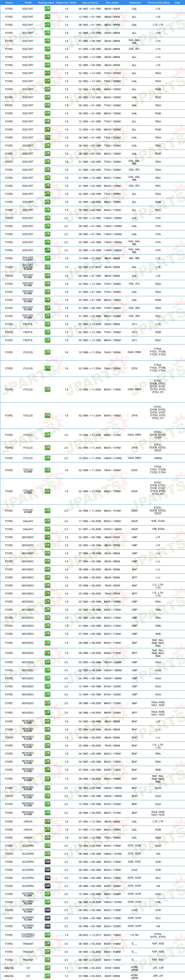
Task: Select the TOURNEO CONNECT model cell
Action: [x=28, y=935]
